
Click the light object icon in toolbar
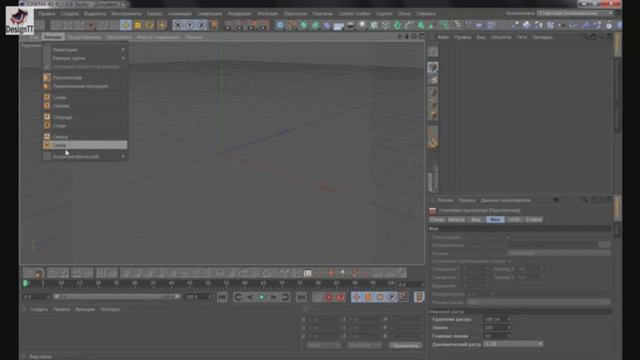[x=362, y=26]
